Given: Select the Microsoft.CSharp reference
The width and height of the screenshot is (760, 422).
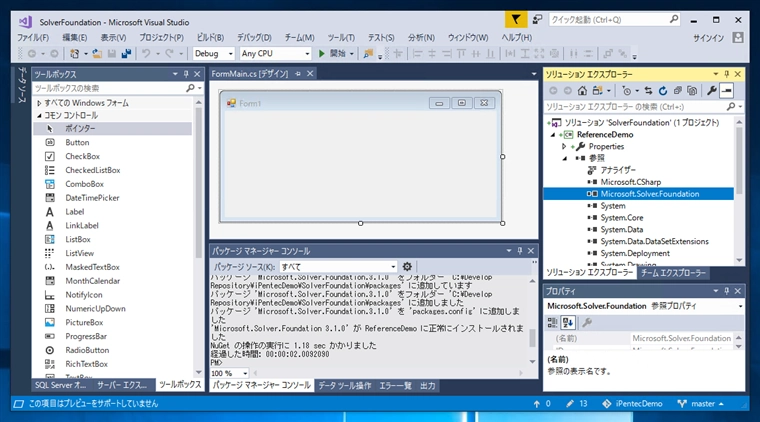Looking at the screenshot, I should coord(631,182).
